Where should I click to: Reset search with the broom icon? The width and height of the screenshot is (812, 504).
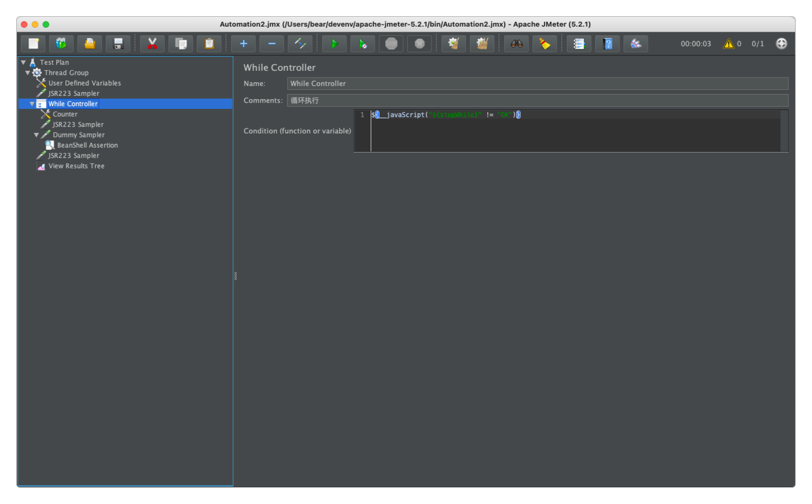[545, 44]
